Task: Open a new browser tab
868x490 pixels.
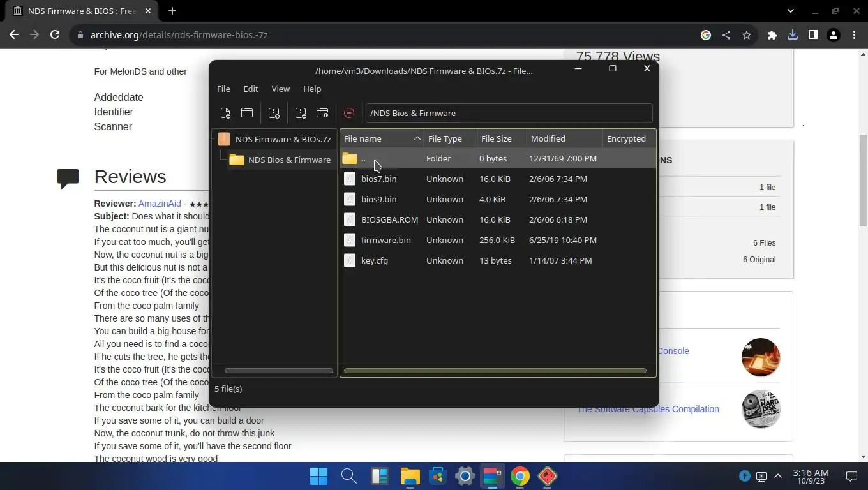Action: click(x=172, y=11)
